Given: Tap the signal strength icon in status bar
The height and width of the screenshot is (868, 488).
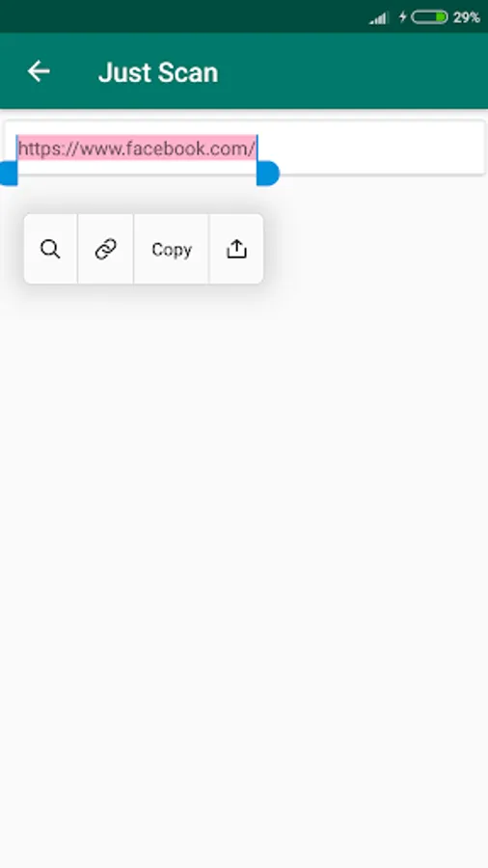Looking at the screenshot, I should click(379, 18).
